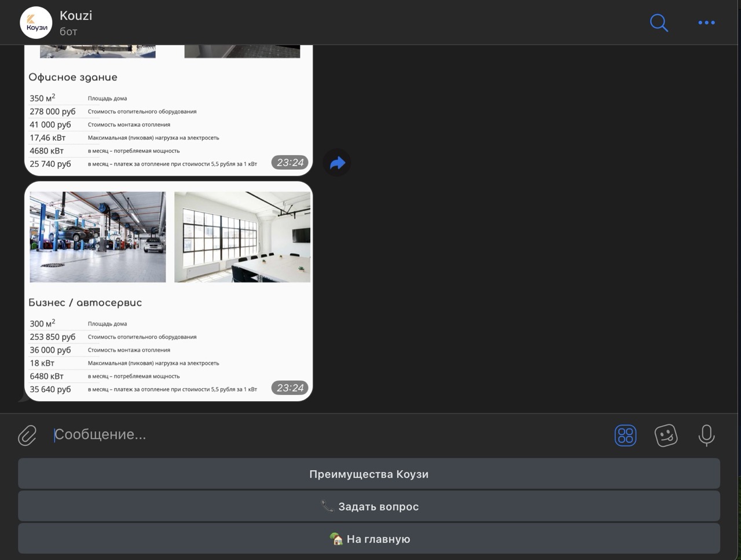
Task: Click the 25 740 руб monthly payment
Action: pyautogui.click(x=50, y=164)
